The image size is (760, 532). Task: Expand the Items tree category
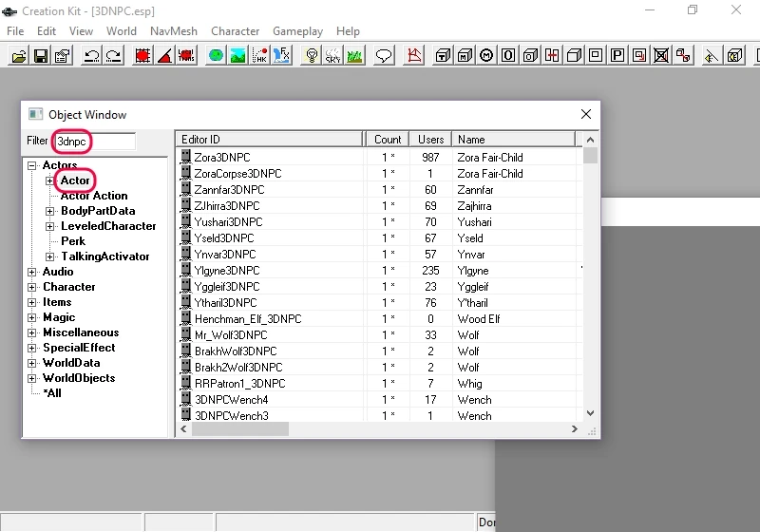coord(32,302)
